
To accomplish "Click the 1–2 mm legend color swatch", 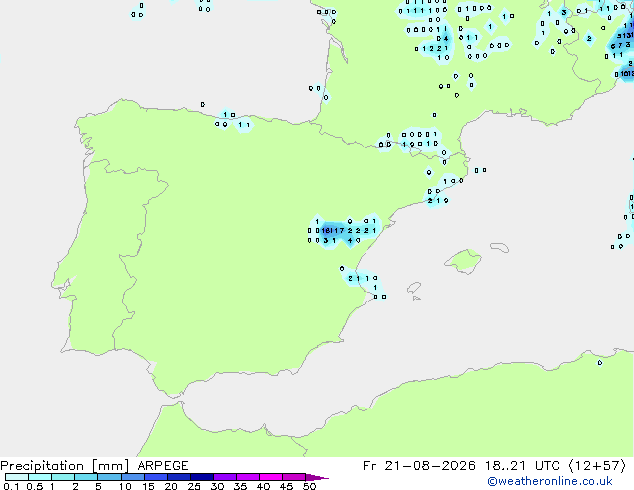I will click(x=63, y=477).
